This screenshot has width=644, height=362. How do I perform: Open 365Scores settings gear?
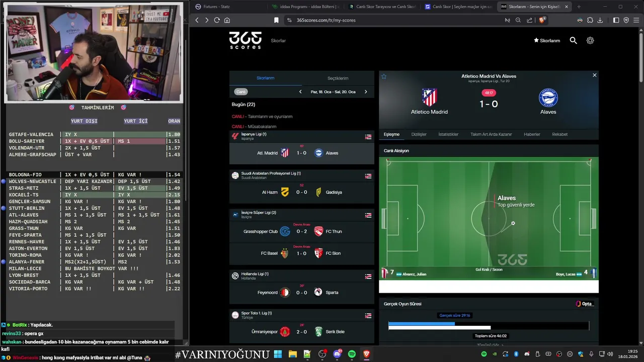point(590,40)
